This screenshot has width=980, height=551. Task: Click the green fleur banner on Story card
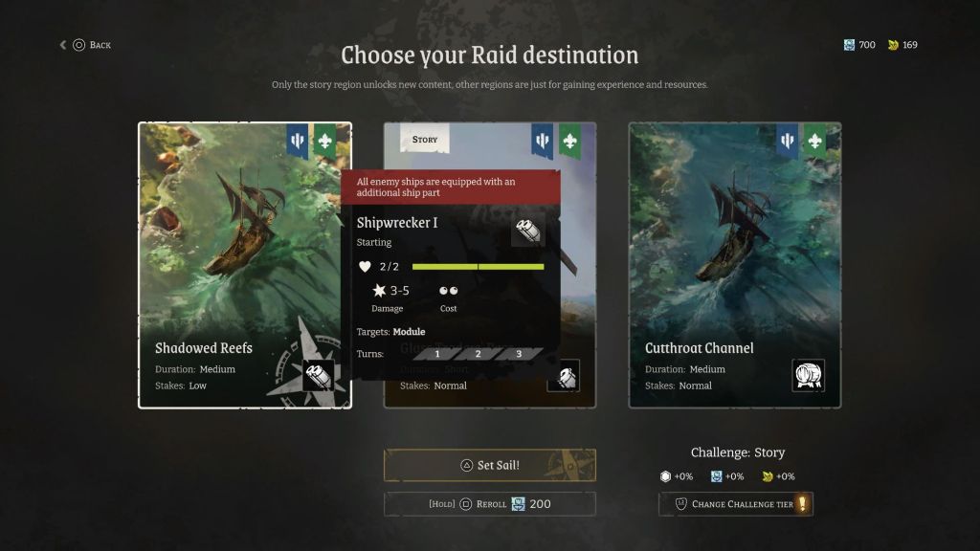pos(569,141)
